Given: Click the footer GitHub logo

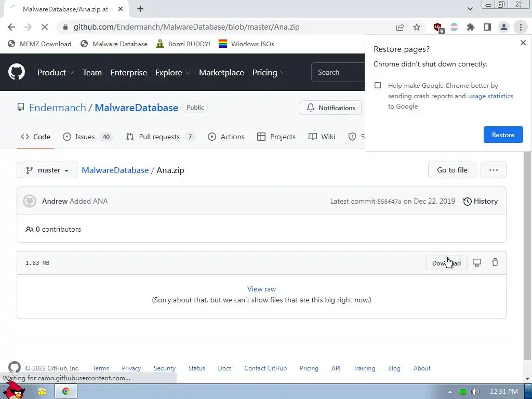Looking at the screenshot, I should [14, 367].
